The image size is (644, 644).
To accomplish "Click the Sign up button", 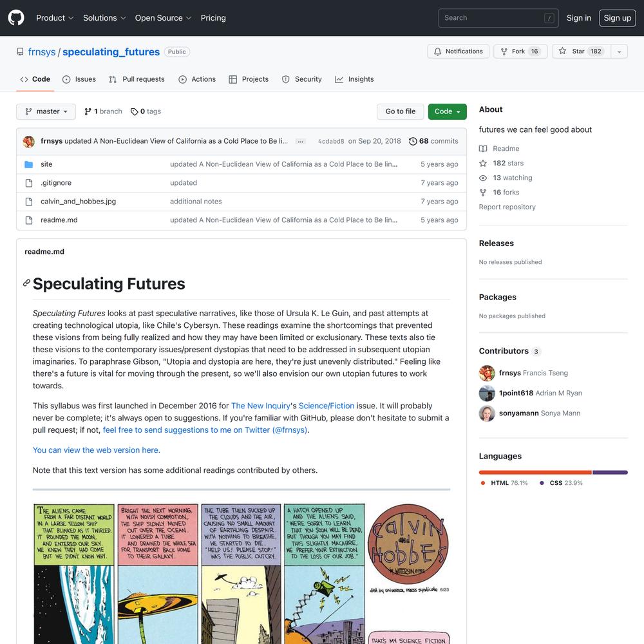I will (x=618, y=17).
